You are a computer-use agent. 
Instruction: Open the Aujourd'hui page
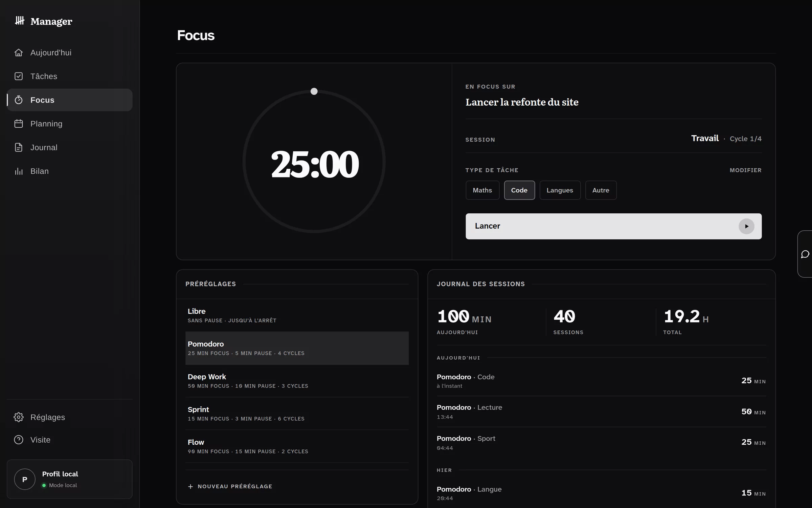coord(70,52)
